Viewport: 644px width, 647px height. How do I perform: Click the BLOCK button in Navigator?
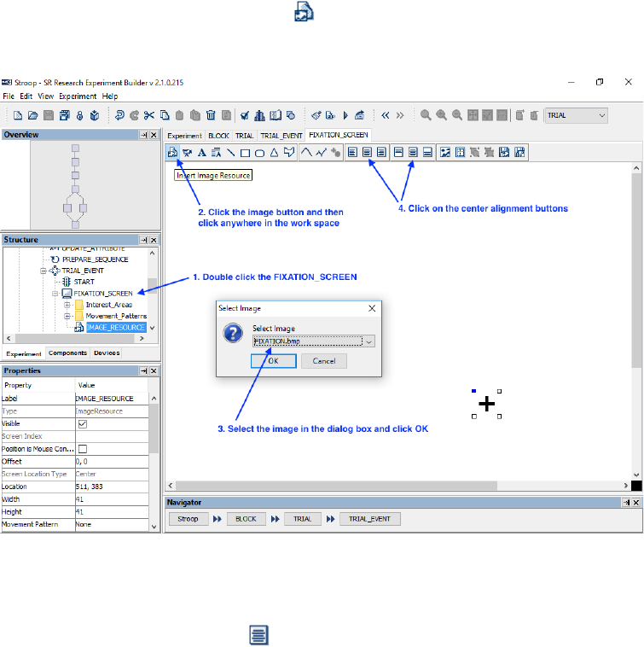click(x=246, y=519)
